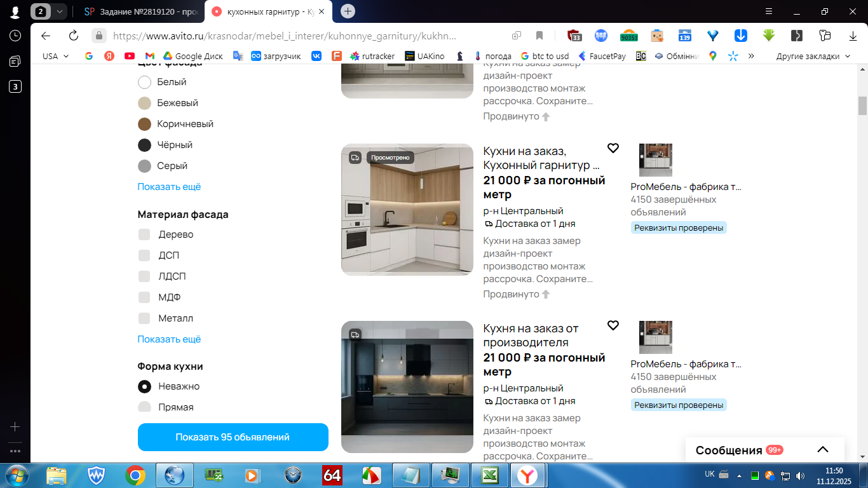Click Показать 95 объявлений button
Image resolution: width=868 pixels, height=488 pixels.
pos(233,437)
